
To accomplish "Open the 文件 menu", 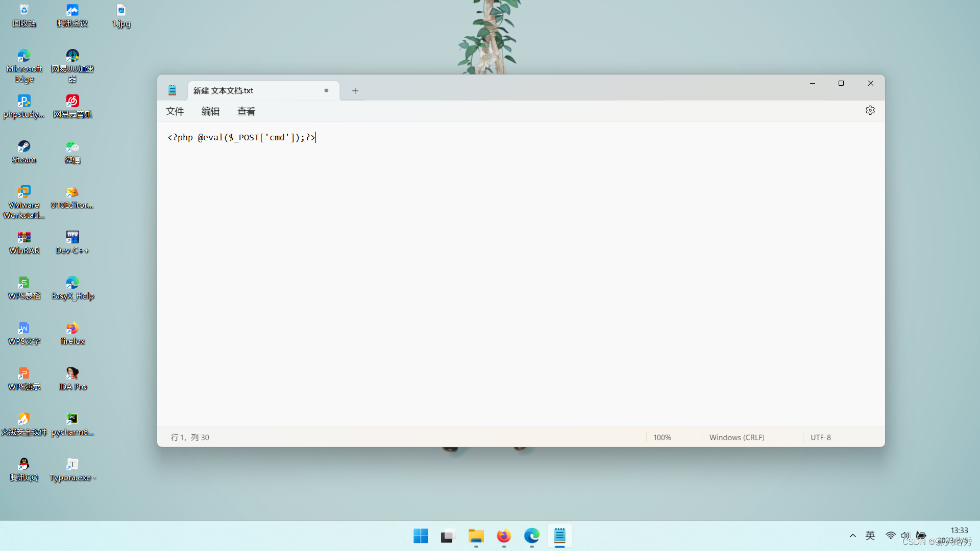I will [x=175, y=111].
